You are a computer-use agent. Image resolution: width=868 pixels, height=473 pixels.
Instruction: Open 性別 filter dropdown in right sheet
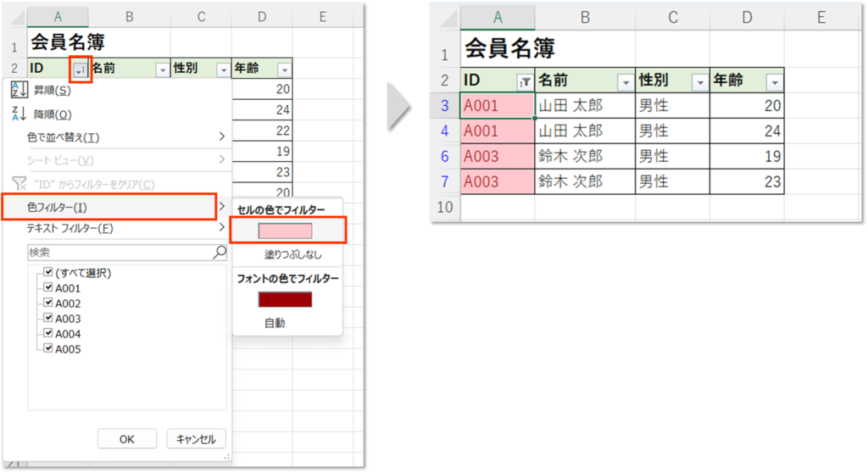pos(699,82)
